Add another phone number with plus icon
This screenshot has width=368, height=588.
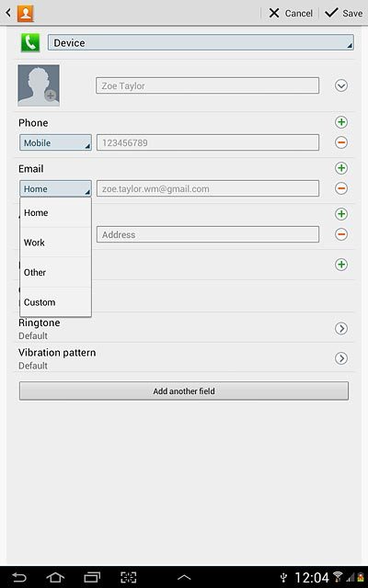(341, 122)
